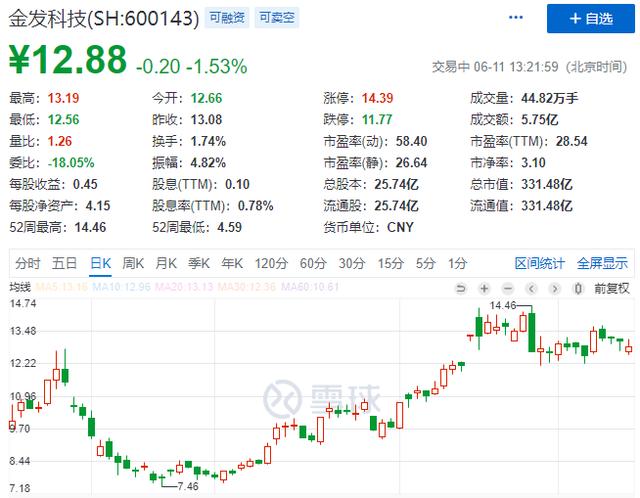Click the latest candlestick at chart's right edge
Image resolution: width=640 pixels, height=498 pixels.
pyautogui.click(x=629, y=348)
